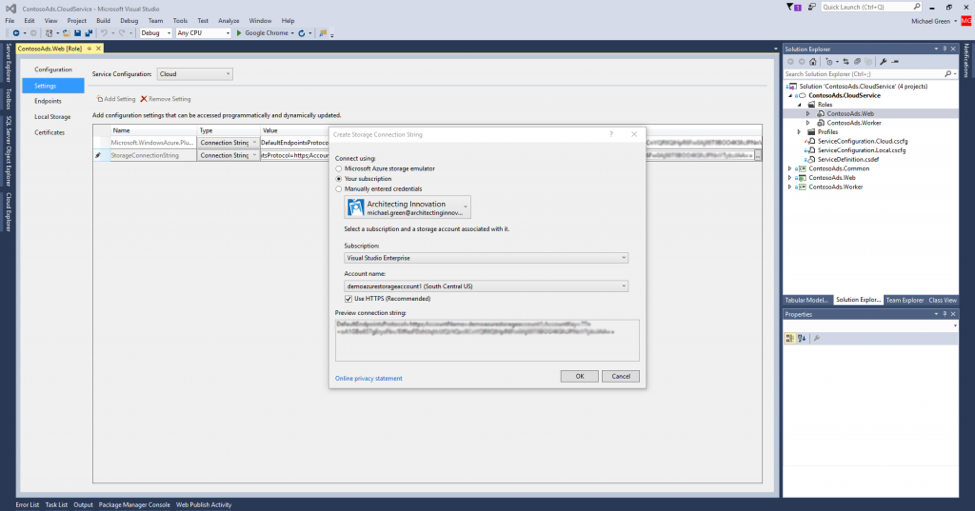
Task: Click the Home icon in Solution Explorer
Action: 813,62
